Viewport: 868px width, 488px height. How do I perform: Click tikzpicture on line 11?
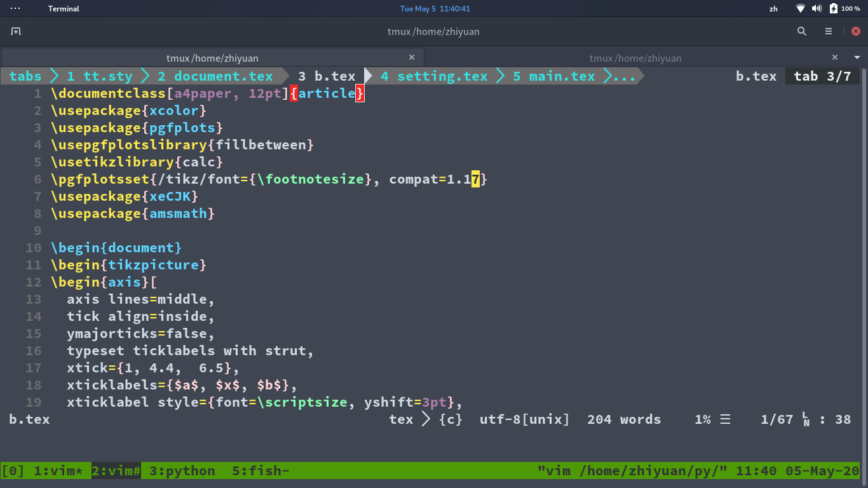pyautogui.click(x=153, y=265)
